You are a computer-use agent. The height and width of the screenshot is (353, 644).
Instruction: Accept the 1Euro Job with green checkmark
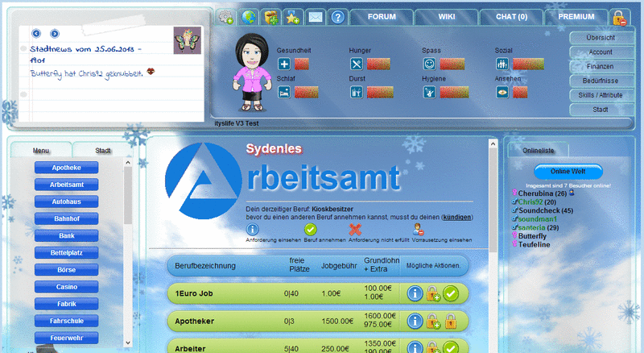(451, 293)
